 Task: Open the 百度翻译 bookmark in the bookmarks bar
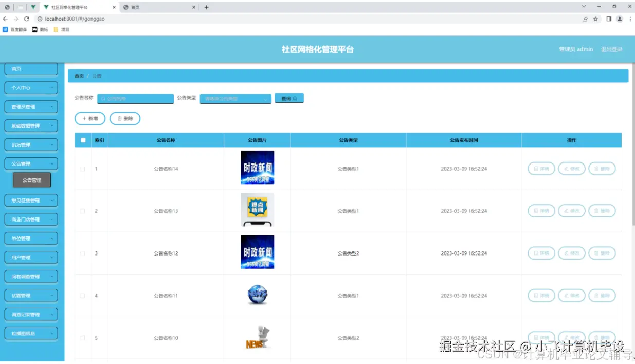coord(15,29)
